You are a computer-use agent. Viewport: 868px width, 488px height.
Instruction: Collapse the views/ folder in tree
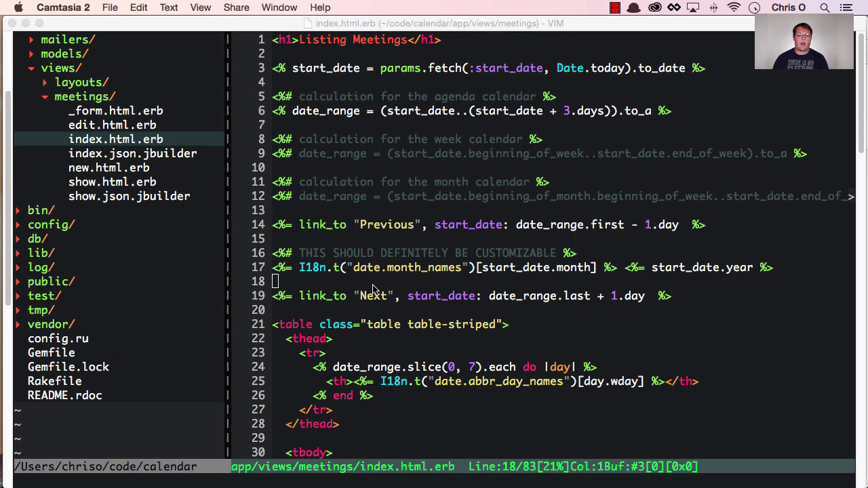31,68
